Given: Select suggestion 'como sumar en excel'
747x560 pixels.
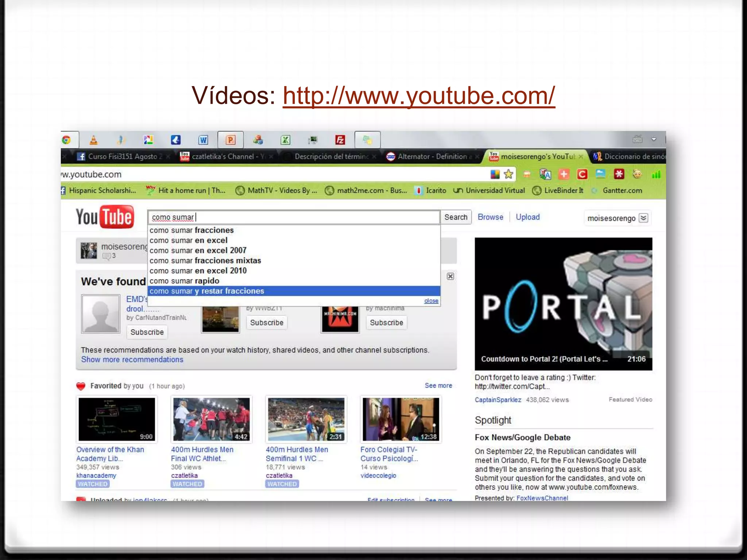Looking at the screenshot, I should click(294, 240).
